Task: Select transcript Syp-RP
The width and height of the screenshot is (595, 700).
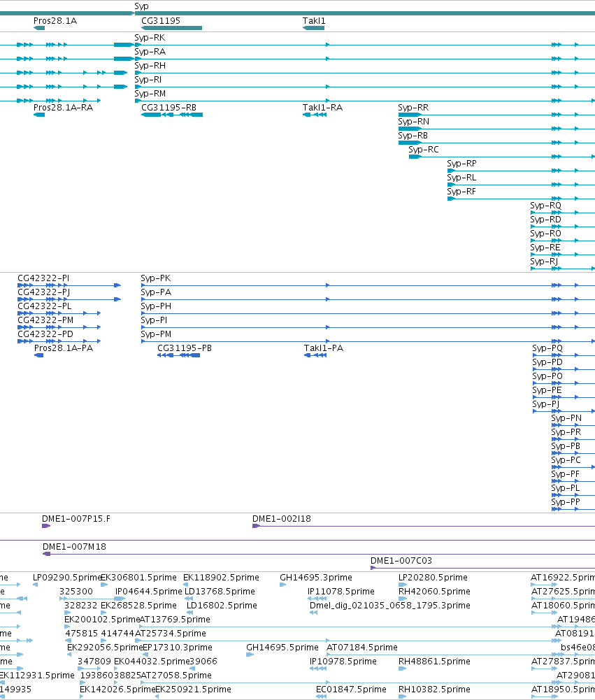Action: [462, 164]
